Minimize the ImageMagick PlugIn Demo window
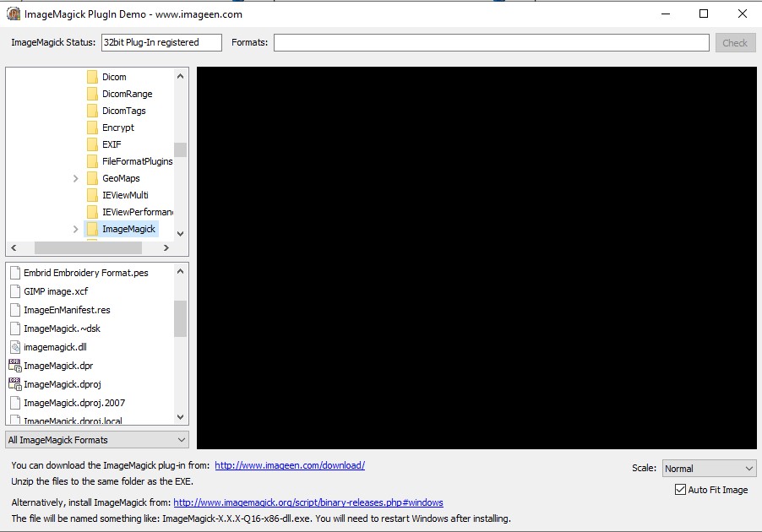 coord(666,14)
